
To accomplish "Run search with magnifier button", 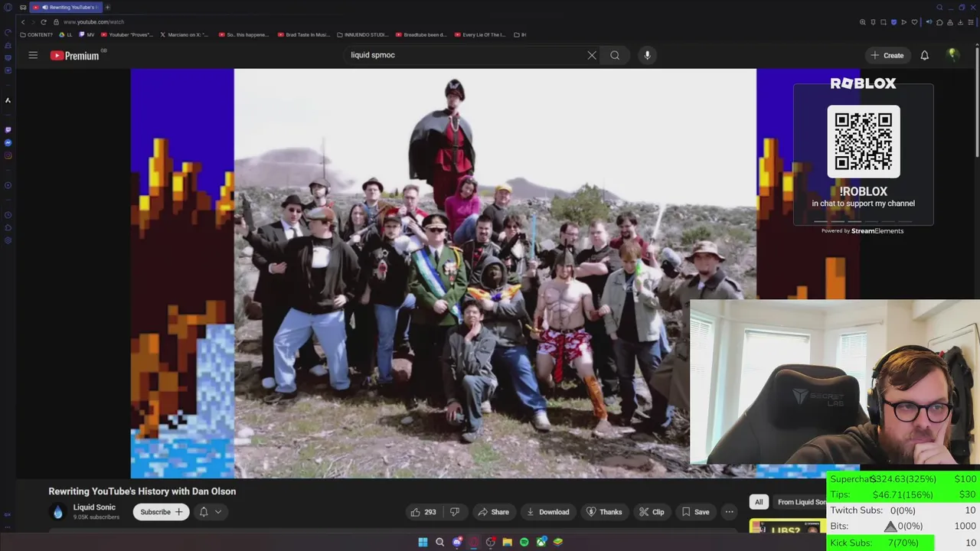I will coord(615,55).
